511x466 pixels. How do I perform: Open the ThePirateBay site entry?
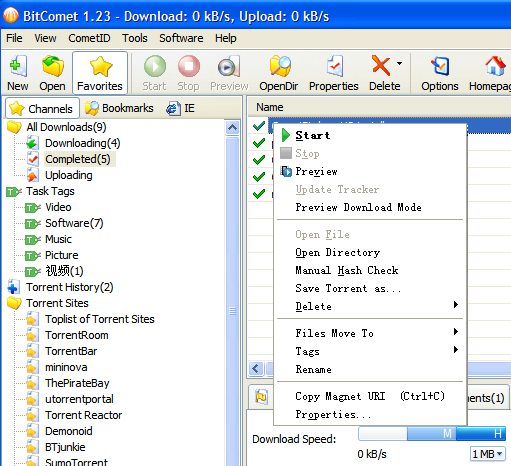pyautogui.click(x=77, y=383)
